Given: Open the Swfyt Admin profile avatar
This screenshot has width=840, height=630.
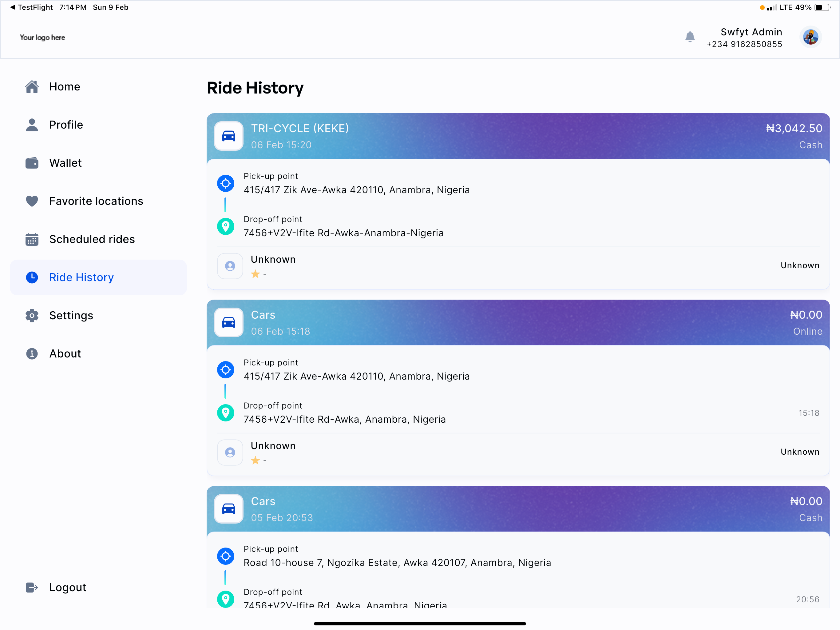Looking at the screenshot, I should [x=810, y=37].
